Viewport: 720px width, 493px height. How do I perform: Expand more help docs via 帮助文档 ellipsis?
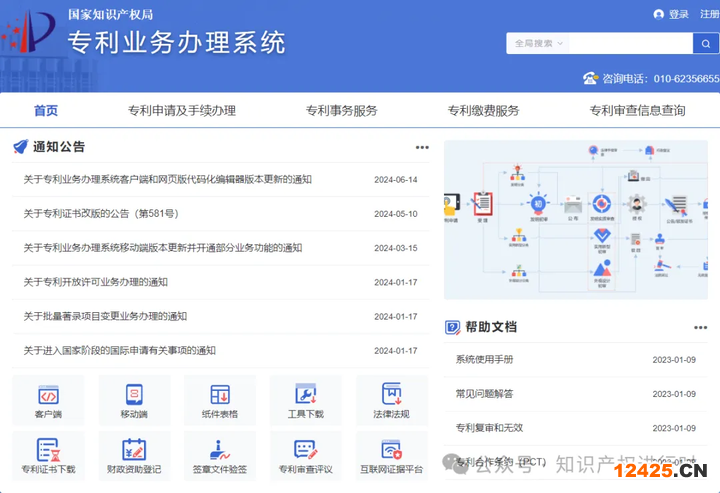pos(700,327)
